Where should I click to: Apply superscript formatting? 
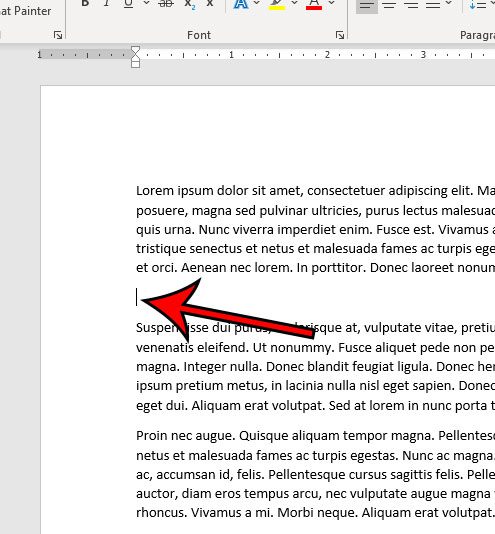pos(210,3)
